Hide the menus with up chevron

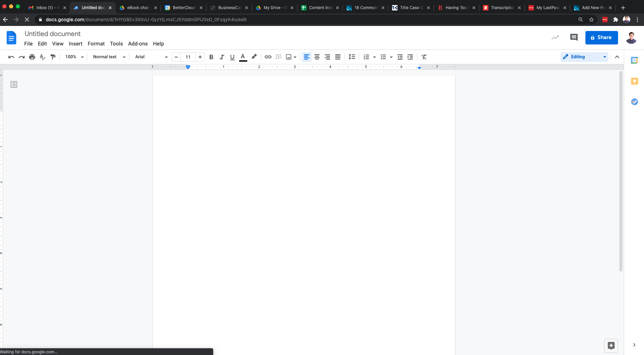[617, 57]
